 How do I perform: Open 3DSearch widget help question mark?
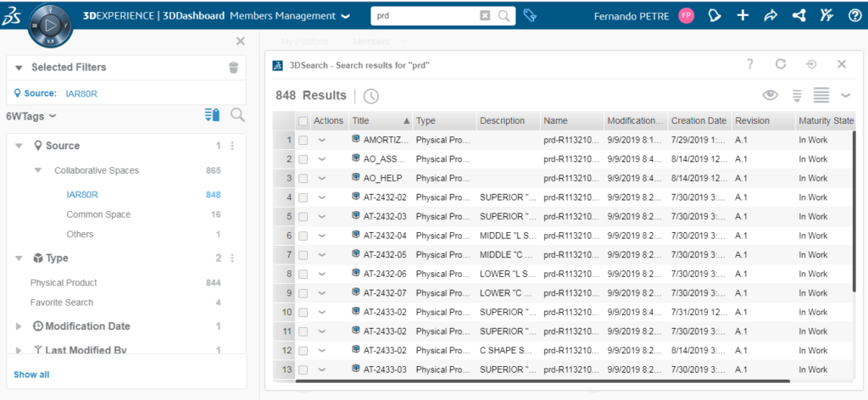pyautogui.click(x=750, y=64)
